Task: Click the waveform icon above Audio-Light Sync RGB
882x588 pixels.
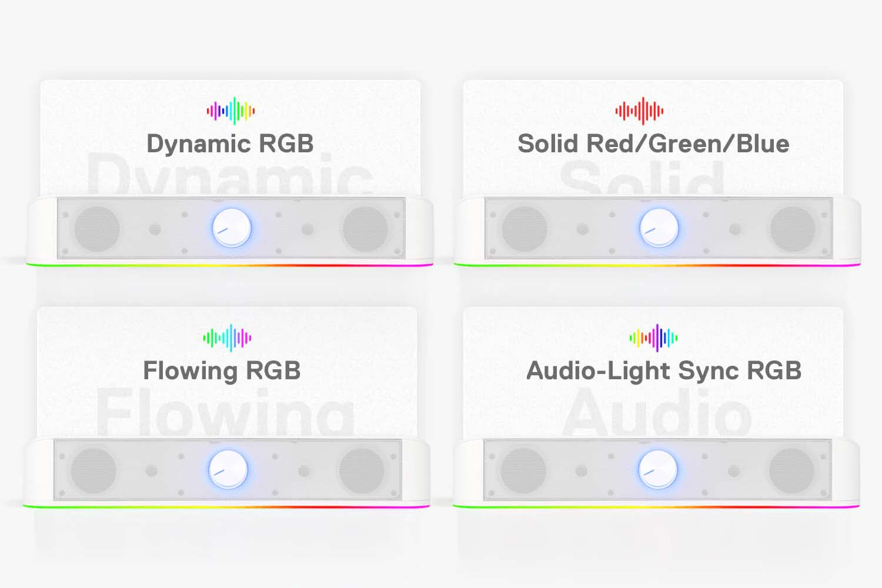Action: pyautogui.click(x=653, y=338)
